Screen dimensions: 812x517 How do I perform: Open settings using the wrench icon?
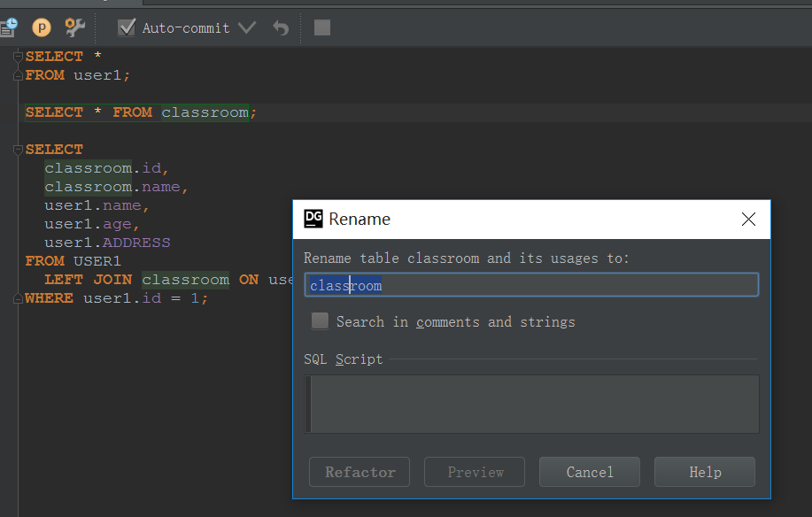click(74, 27)
